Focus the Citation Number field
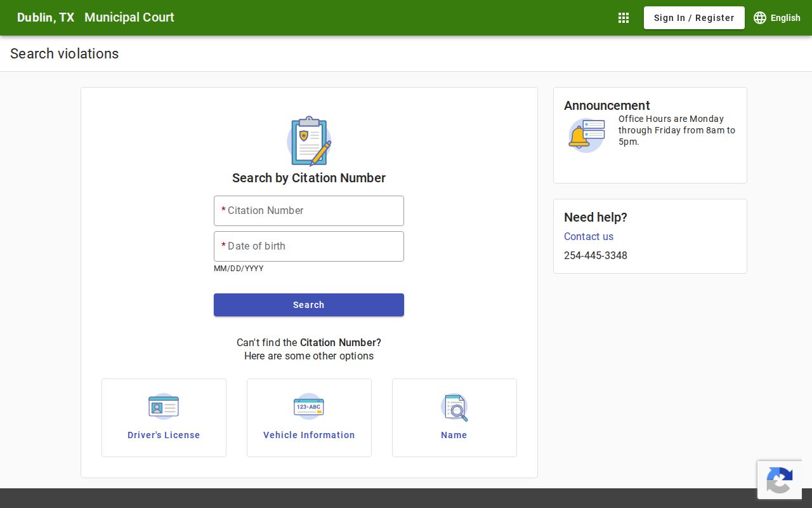The width and height of the screenshot is (812, 508). tap(309, 211)
